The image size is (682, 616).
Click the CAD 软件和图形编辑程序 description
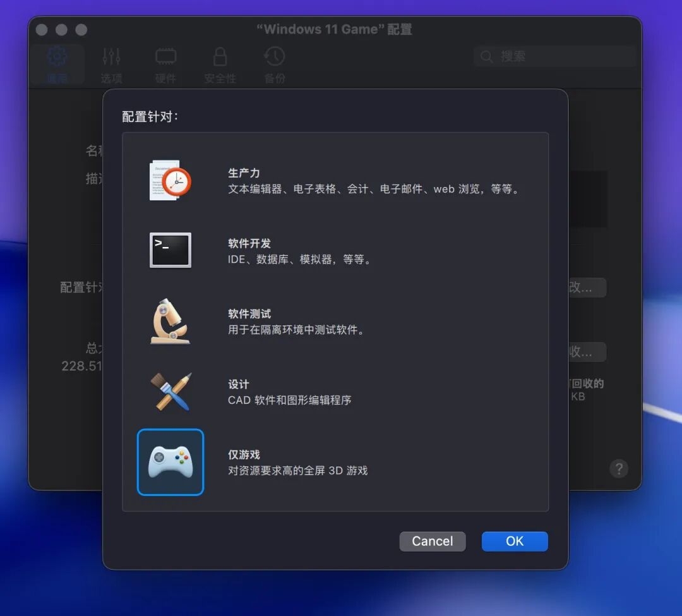[290, 400]
